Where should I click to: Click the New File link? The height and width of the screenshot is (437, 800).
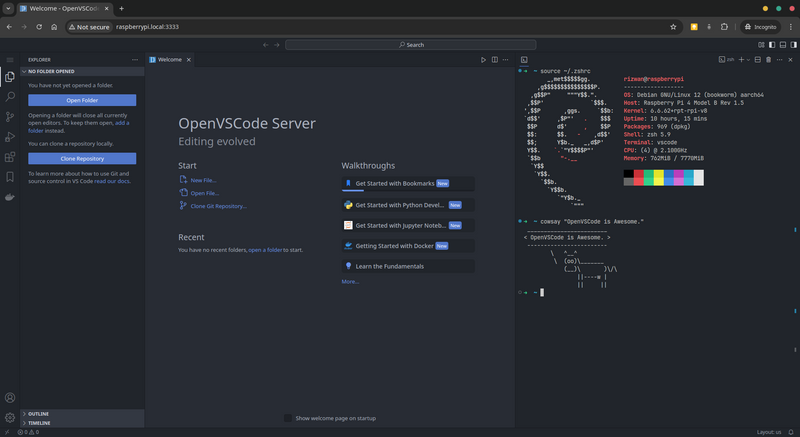pos(203,180)
